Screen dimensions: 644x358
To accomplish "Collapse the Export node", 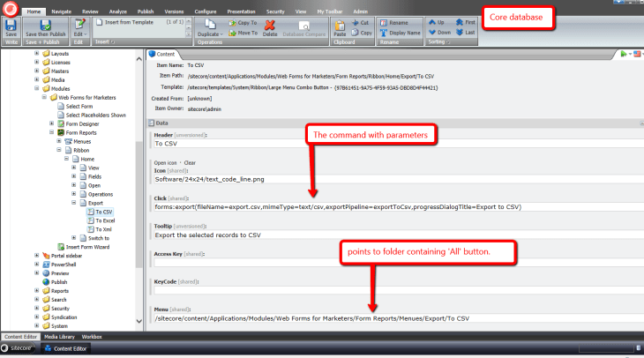I will pos(73,203).
